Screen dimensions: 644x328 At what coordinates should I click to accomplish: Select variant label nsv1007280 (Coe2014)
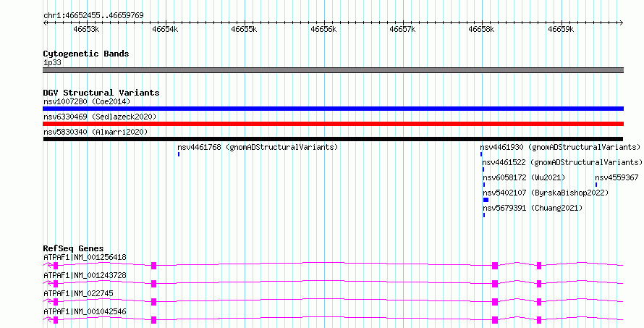click(x=87, y=101)
